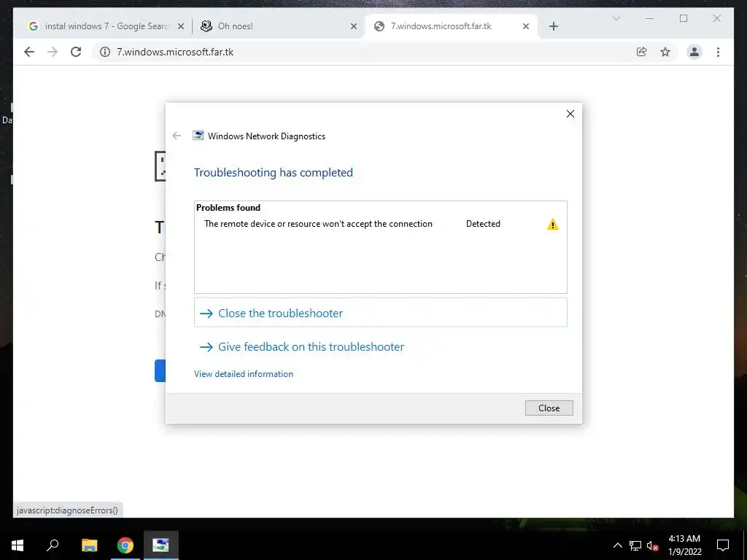Close the 7.windows.microsoft.far.tk tab
The image size is (747, 560).
click(x=526, y=26)
